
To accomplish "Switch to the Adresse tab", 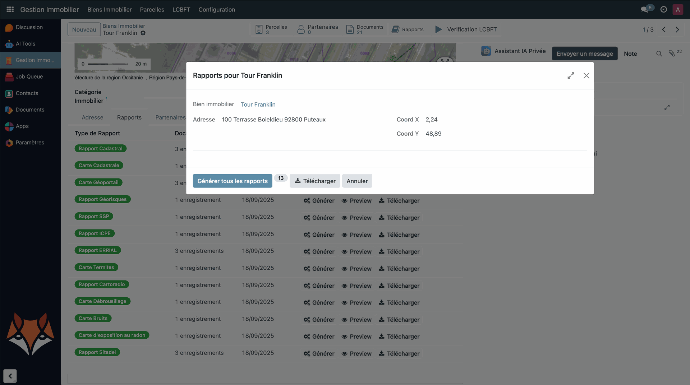I will click(92, 117).
